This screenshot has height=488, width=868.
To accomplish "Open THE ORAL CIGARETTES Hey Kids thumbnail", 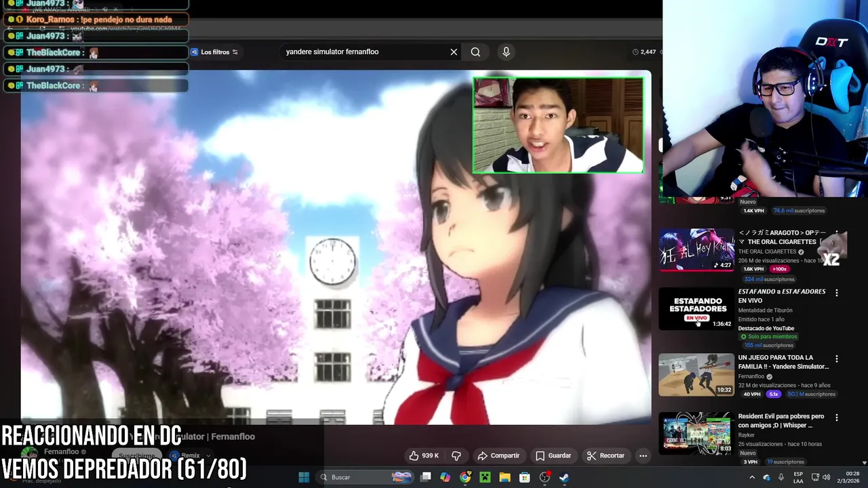I will 696,249.
